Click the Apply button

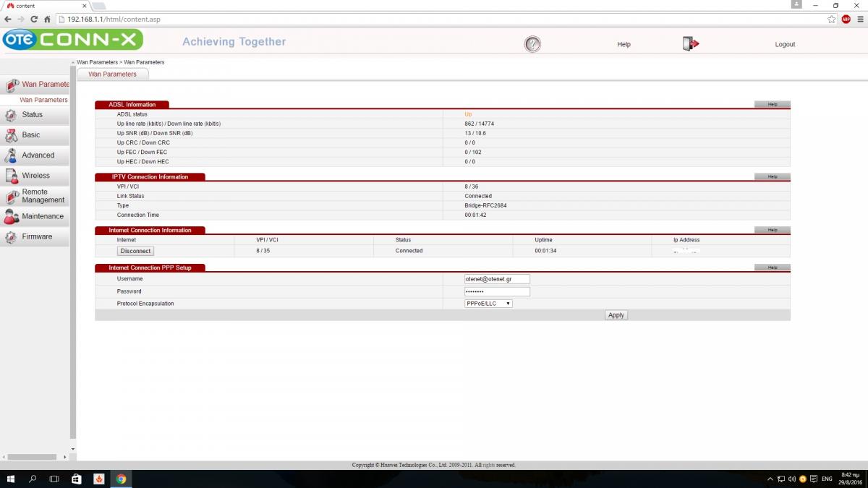point(616,315)
